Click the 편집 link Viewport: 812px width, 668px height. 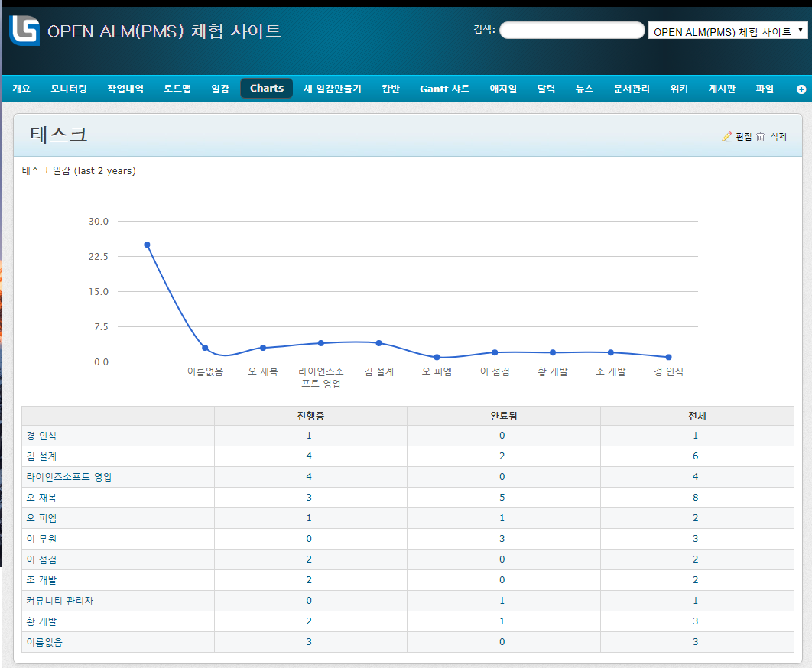(743, 137)
